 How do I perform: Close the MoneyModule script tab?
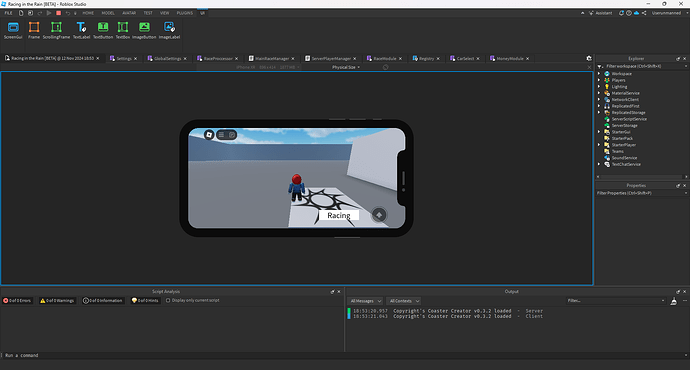click(x=527, y=59)
